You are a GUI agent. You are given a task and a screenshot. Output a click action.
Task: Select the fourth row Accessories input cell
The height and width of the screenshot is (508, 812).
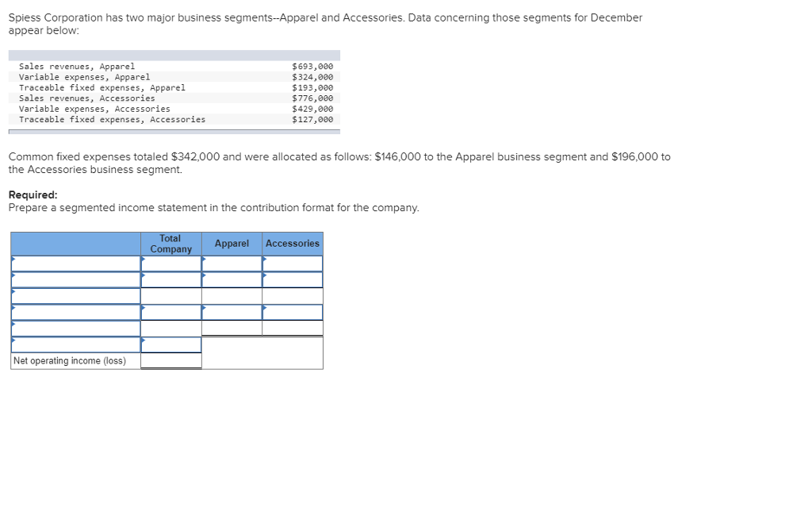(x=293, y=312)
